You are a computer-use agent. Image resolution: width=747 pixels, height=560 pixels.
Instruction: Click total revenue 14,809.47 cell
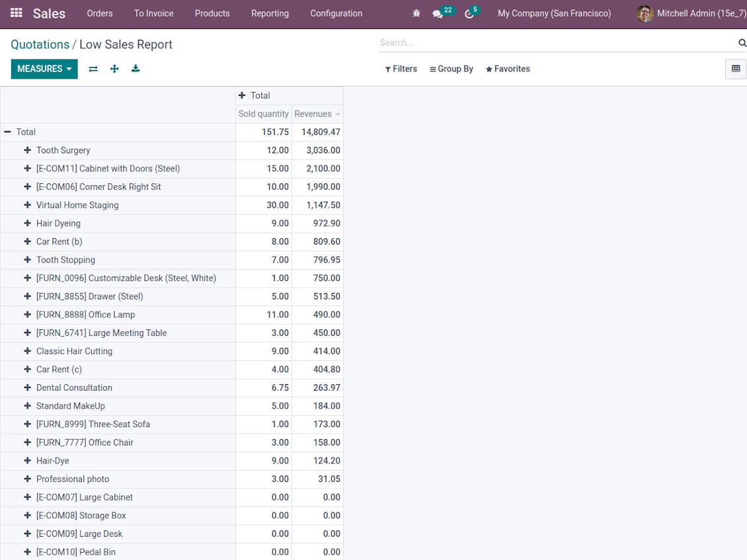(317, 132)
